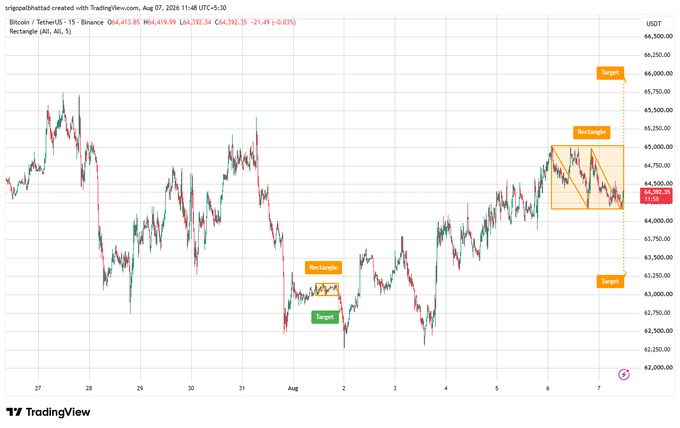Screen dimensions: 680x428
Task: Click the date label 6 on time axis
Action: [x=548, y=388]
